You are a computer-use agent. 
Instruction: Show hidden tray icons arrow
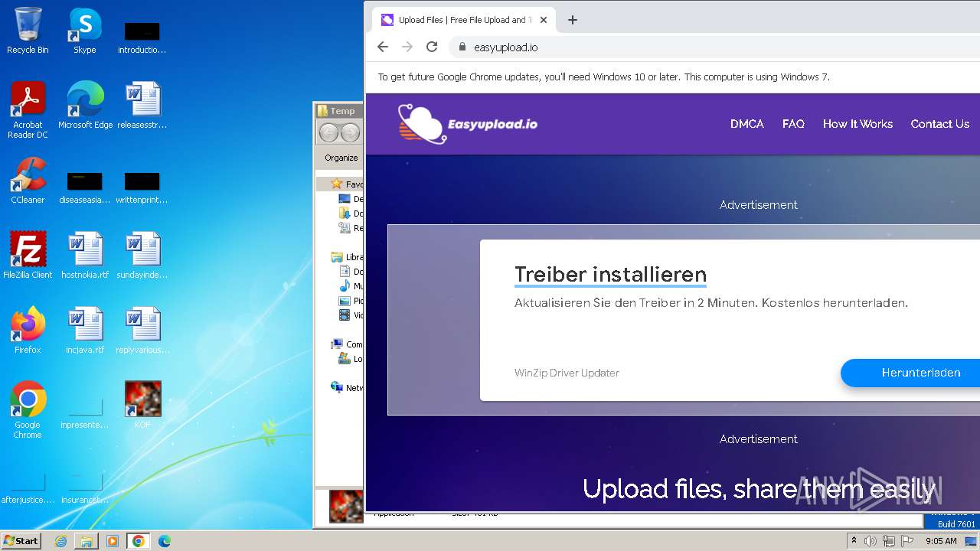854,541
